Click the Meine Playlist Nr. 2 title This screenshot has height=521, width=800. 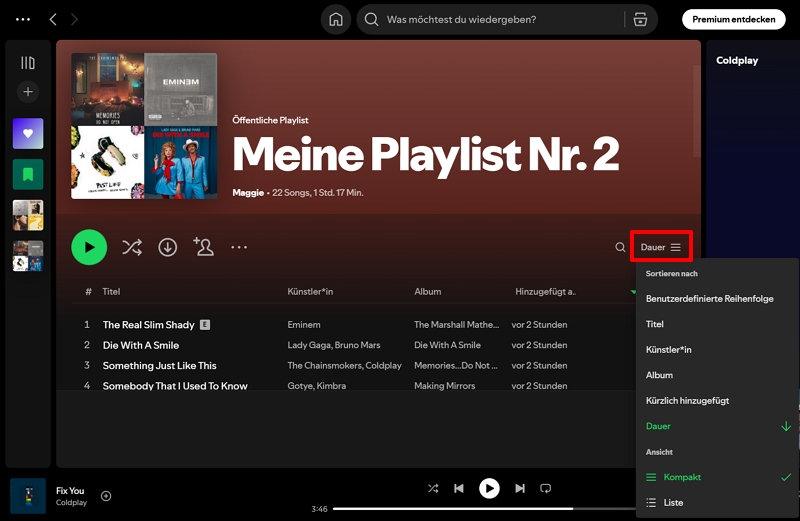[426, 155]
